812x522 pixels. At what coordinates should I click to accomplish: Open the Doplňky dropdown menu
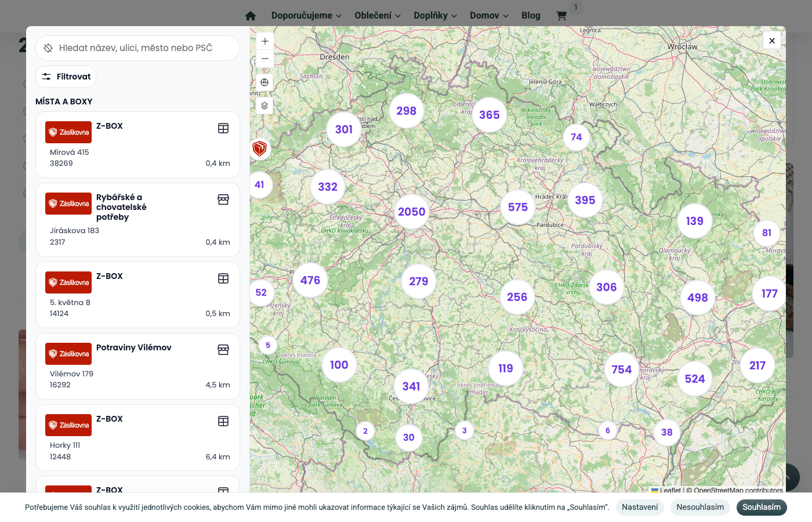[435, 16]
